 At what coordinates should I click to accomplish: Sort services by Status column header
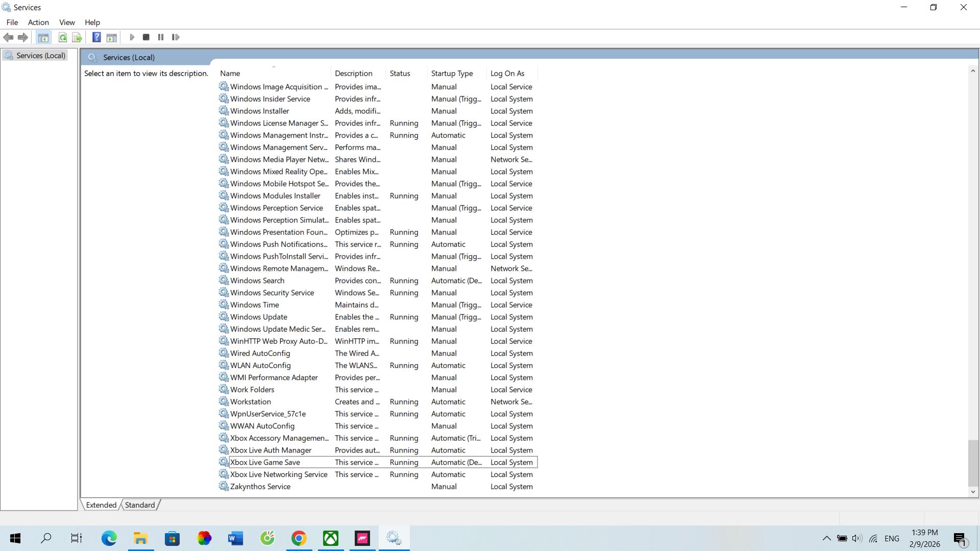(400, 73)
